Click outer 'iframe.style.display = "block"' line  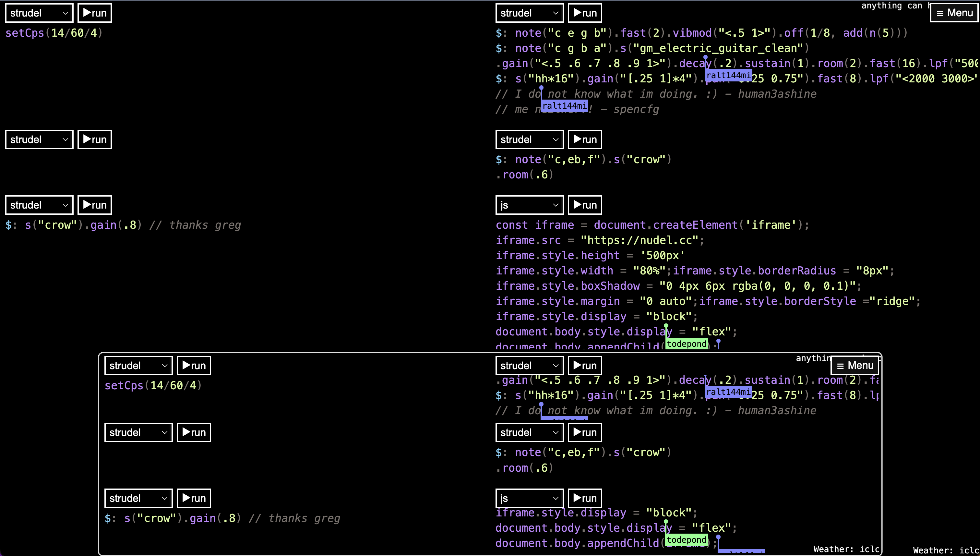click(x=597, y=317)
